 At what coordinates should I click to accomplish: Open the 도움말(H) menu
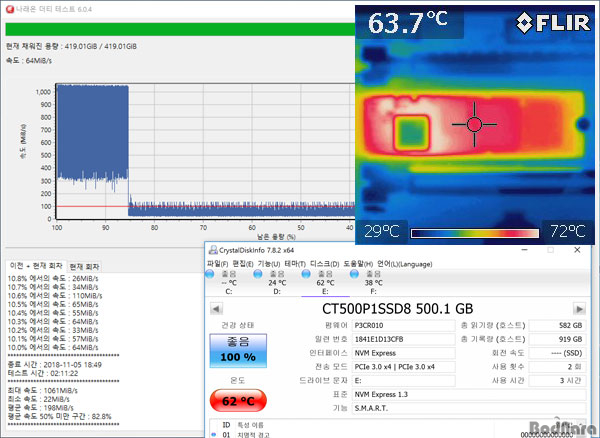358,264
